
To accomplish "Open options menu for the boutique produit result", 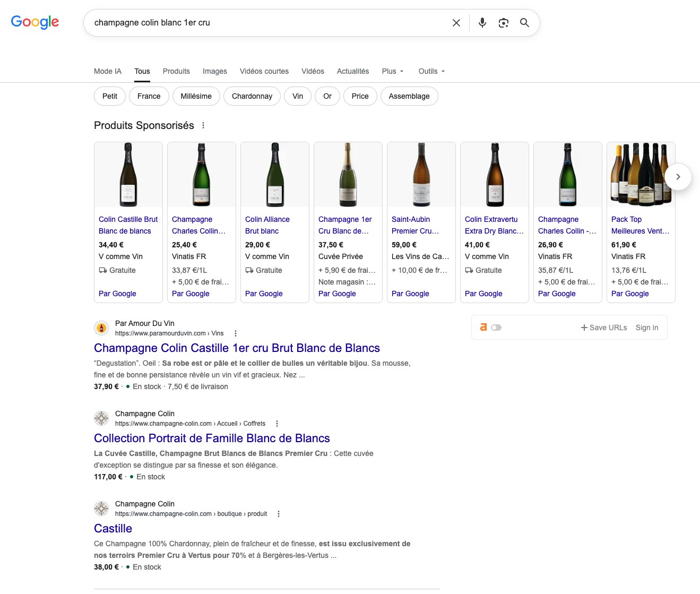I will coord(279,514).
